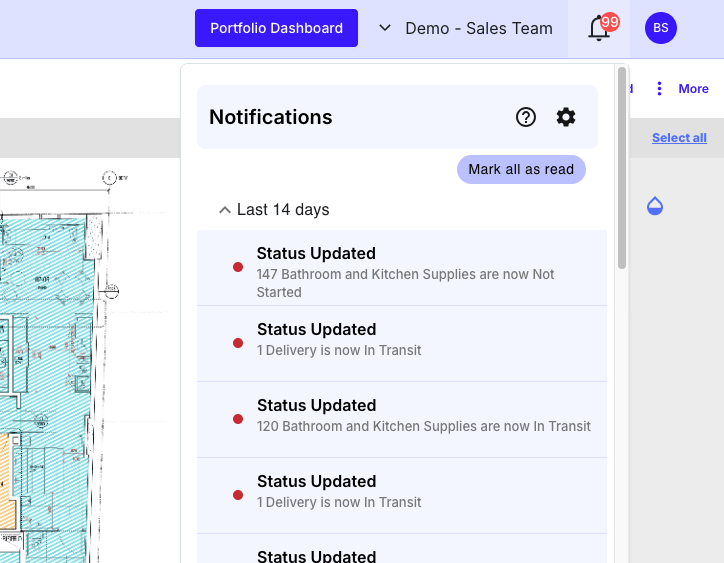Viewport: 724px width, 563px height.
Task: Click the Portfolio Dashboard button
Action: point(276,28)
